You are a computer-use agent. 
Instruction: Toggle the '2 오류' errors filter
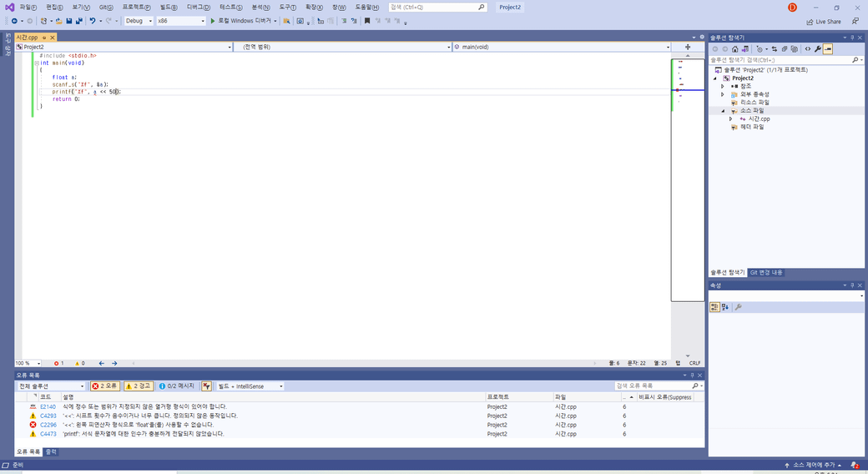(105, 386)
